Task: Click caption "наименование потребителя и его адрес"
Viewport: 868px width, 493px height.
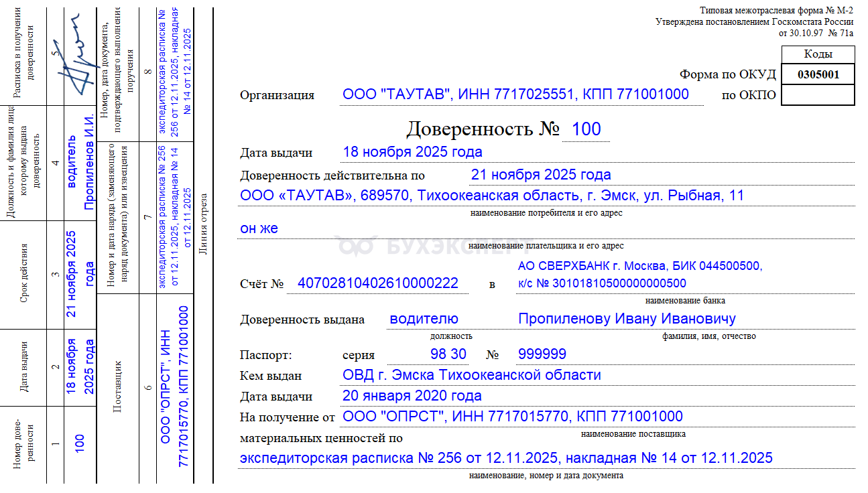Action: [x=546, y=213]
